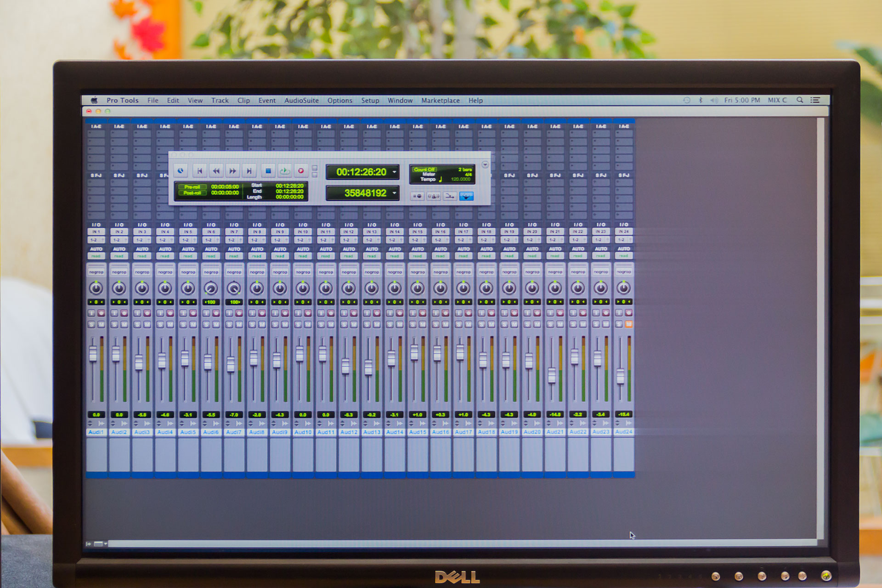Click Return to Zero in the transport
882x588 pixels.
pos(199,171)
